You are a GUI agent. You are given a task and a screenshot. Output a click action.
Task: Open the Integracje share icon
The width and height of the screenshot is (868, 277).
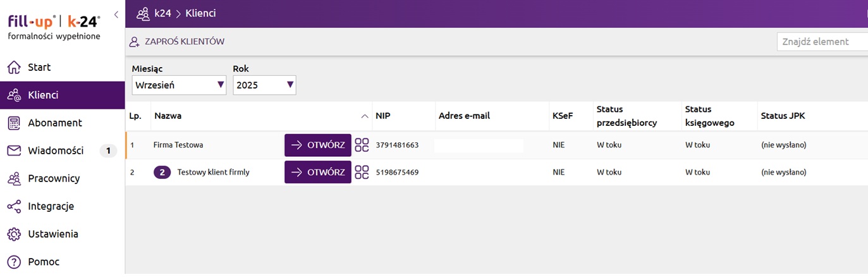14,206
